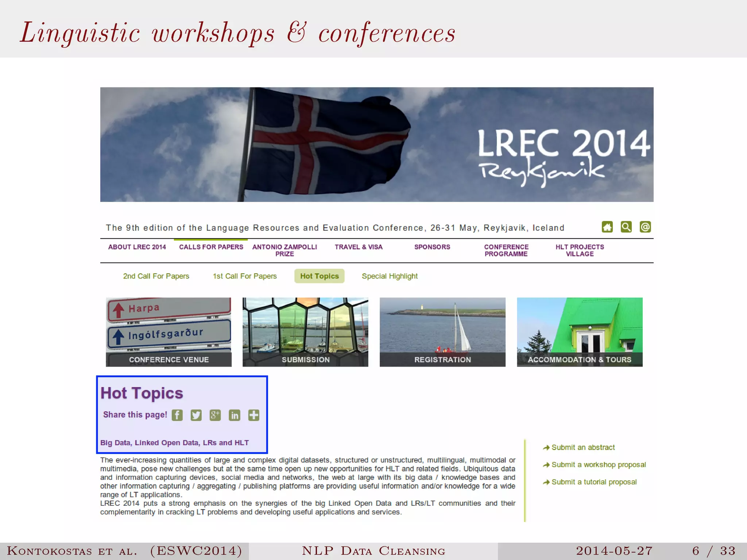The height and width of the screenshot is (560, 747).
Task: Share the page via Twitter icon
Action: click(x=196, y=415)
